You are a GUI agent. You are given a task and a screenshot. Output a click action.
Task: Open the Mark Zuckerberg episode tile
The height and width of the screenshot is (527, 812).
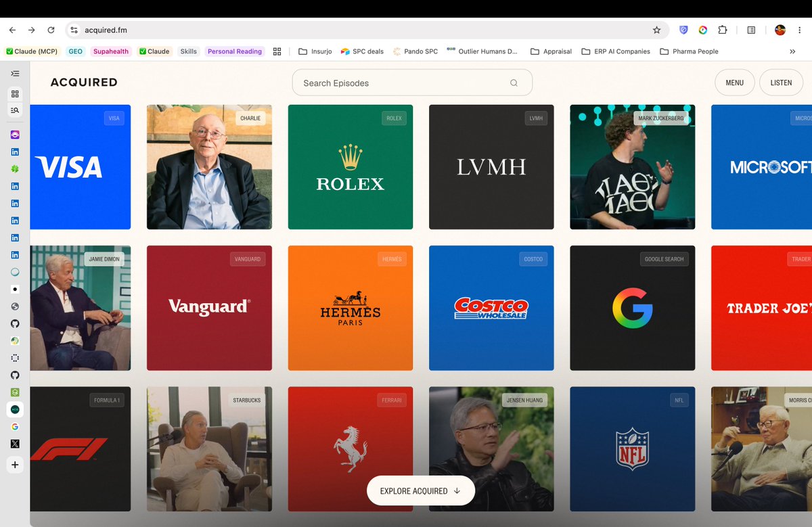click(x=633, y=167)
